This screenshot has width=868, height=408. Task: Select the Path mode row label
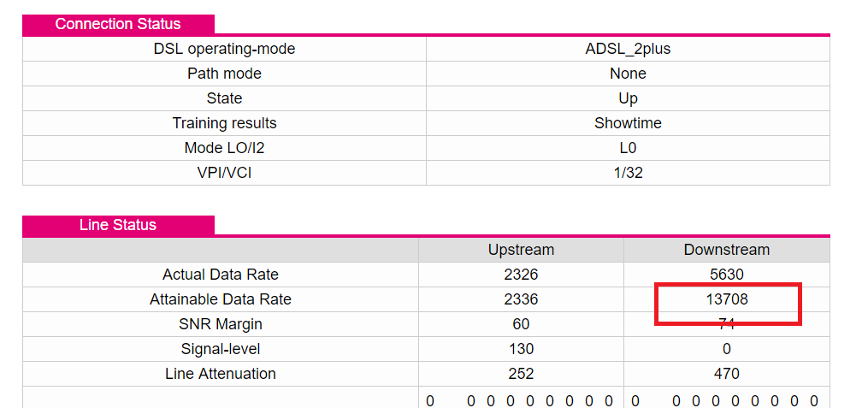pyautogui.click(x=224, y=74)
